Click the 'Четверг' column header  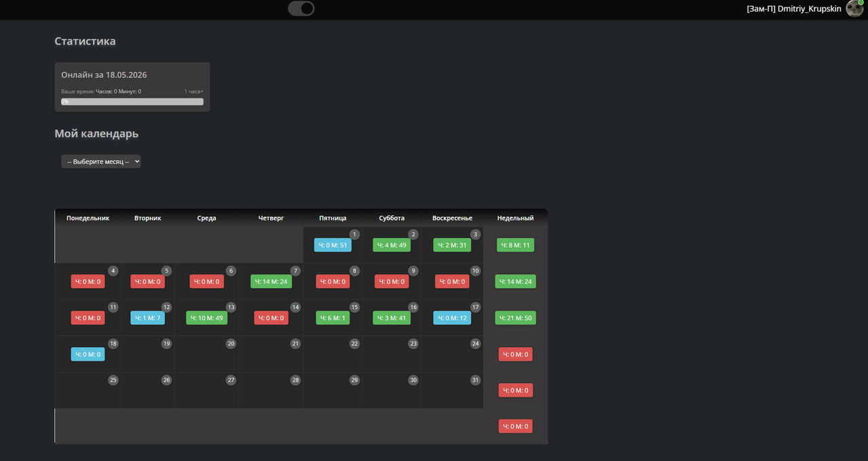271,218
